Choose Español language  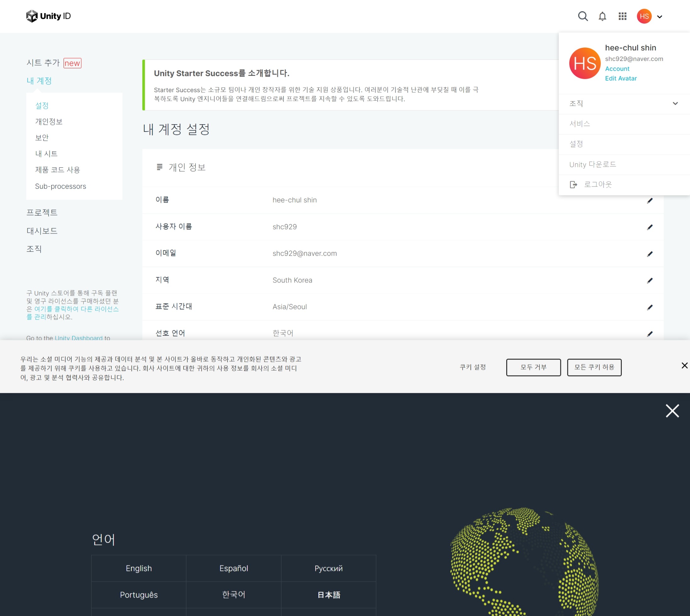click(233, 568)
